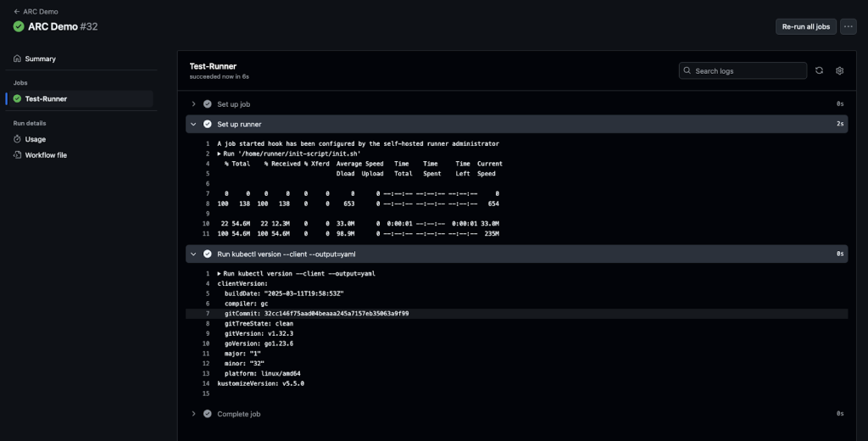
Task: Click the Workflow file icon
Action: pyautogui.click(x=17, y=155)
